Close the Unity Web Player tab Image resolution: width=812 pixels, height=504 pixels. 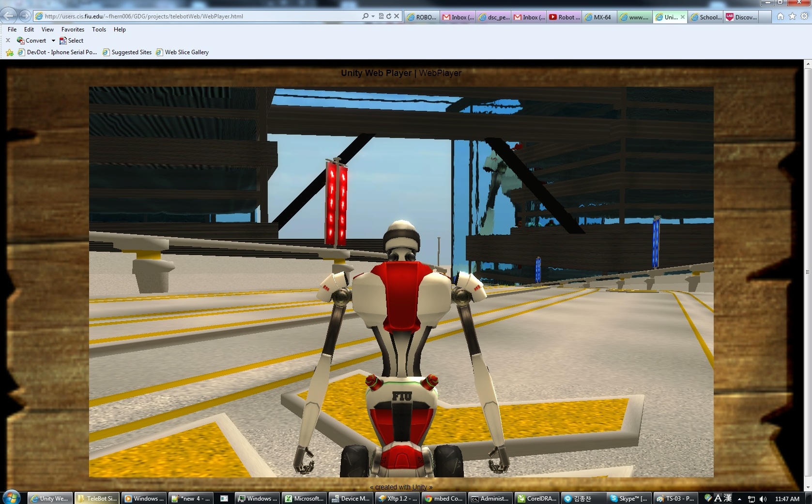point(683,17)
